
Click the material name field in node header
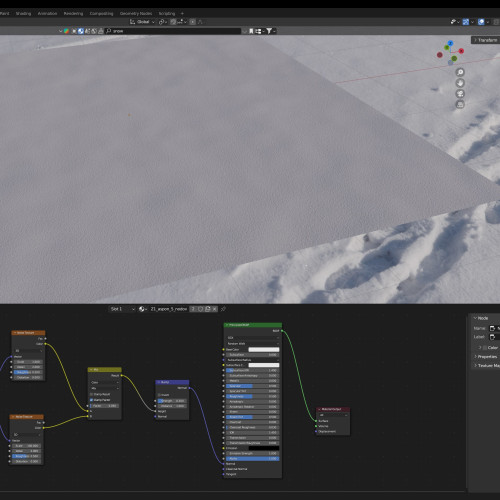[169, 309]
